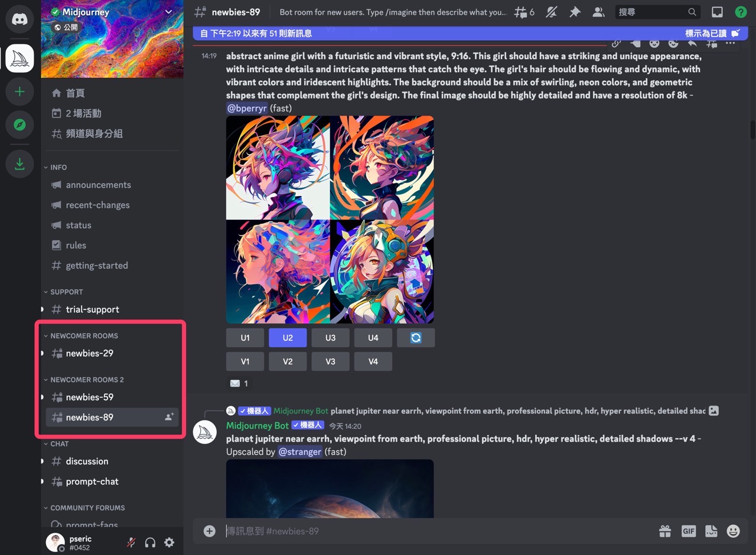Open User Settings gear icon
Viewport: 756px width, 555px height.
coord(170,542)
